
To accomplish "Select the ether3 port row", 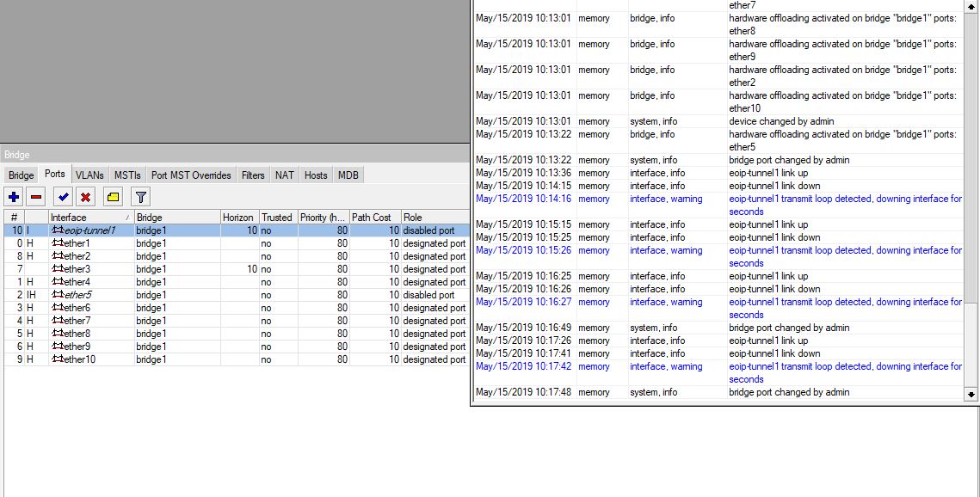I will pyautogui.click(x=172, y=269).
